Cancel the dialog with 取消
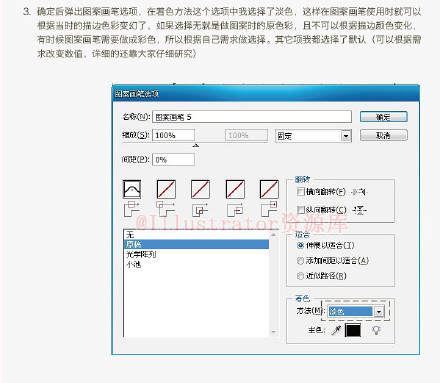 tap(383, 135)
